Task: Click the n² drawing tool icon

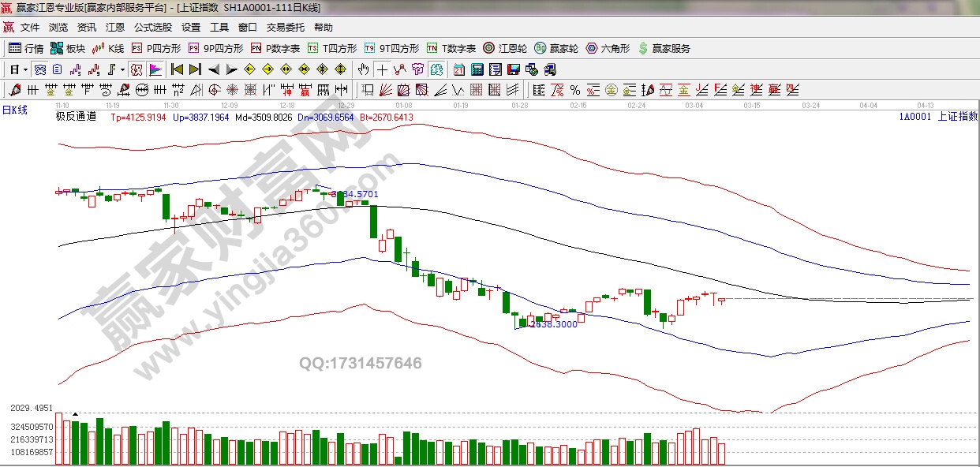Action: [x=178, y=90]
